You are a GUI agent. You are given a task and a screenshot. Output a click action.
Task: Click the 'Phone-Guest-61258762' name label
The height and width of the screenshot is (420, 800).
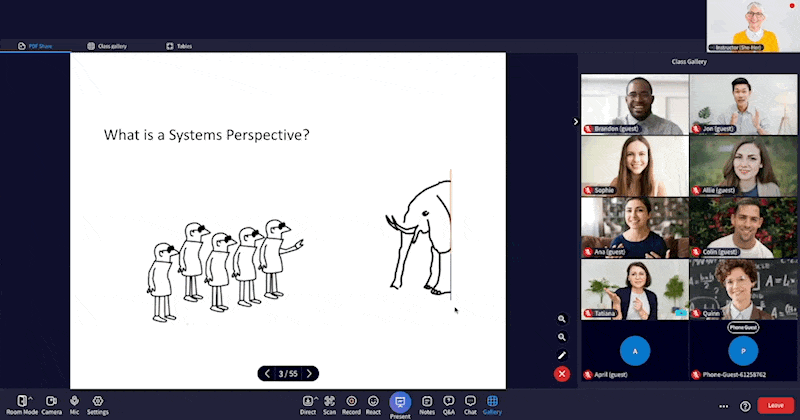(x=734, y=375)
